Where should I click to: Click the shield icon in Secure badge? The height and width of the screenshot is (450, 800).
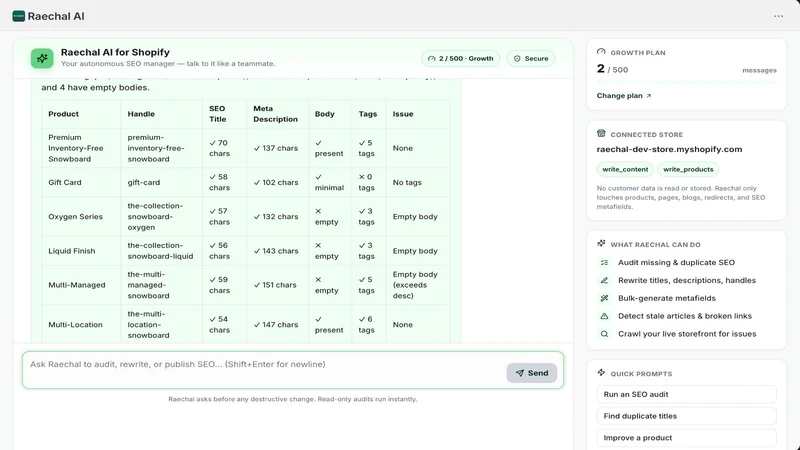pos(517,59)
